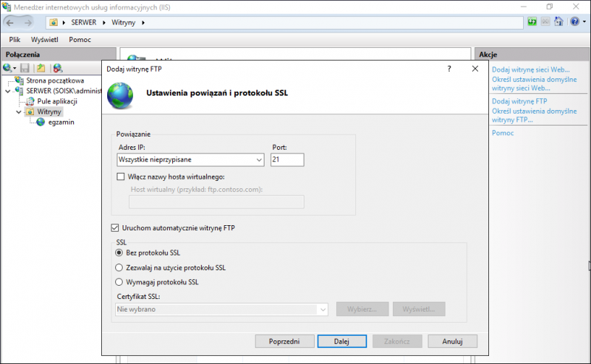Select Zezwalaj na użycie protokołu SSL
This screenshot has height=364, width=591.
(119, 267)
